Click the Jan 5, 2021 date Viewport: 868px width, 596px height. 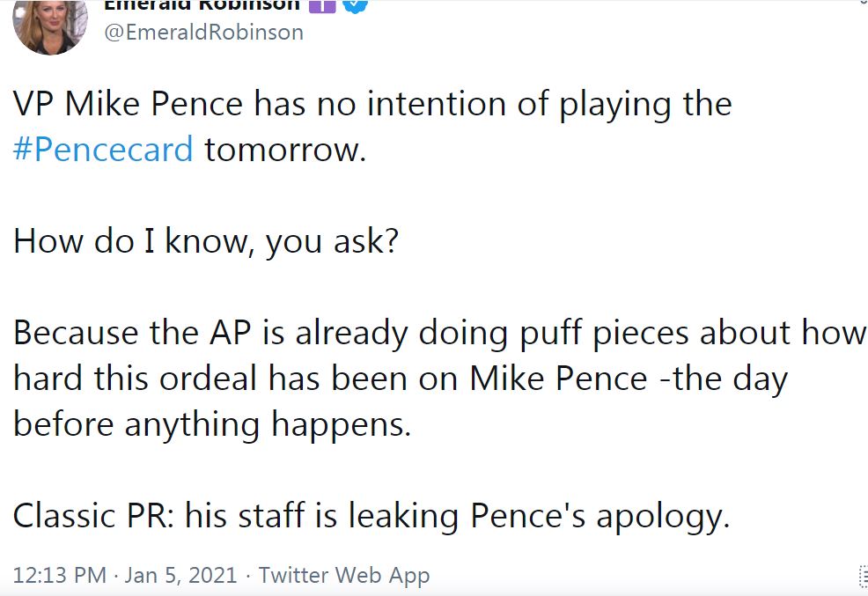pos(181,576)
